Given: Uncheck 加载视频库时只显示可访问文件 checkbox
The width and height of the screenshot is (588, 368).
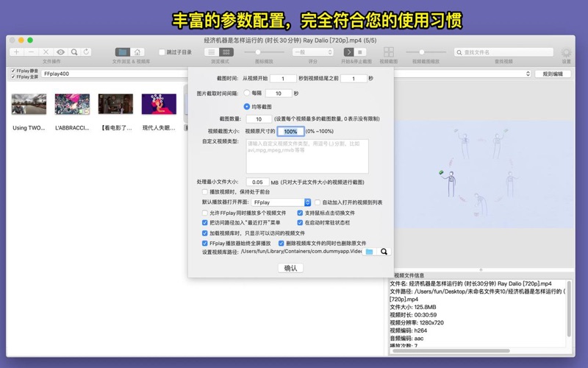Looking at the screenshot, I should (205, 233).
